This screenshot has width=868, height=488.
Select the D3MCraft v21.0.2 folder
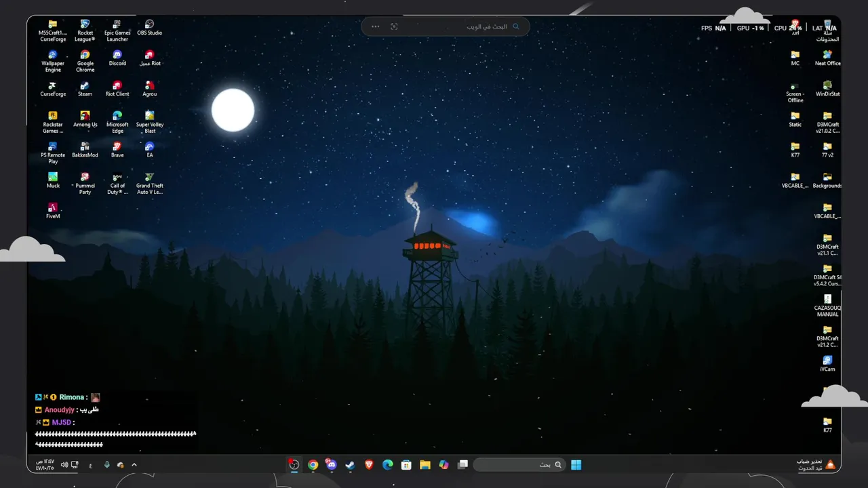point(827,122)
